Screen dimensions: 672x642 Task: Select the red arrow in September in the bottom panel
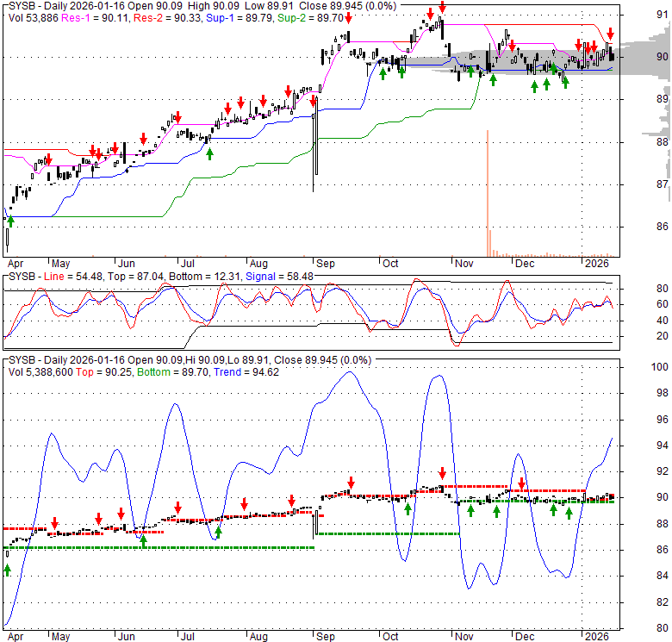tap(351, 483)
